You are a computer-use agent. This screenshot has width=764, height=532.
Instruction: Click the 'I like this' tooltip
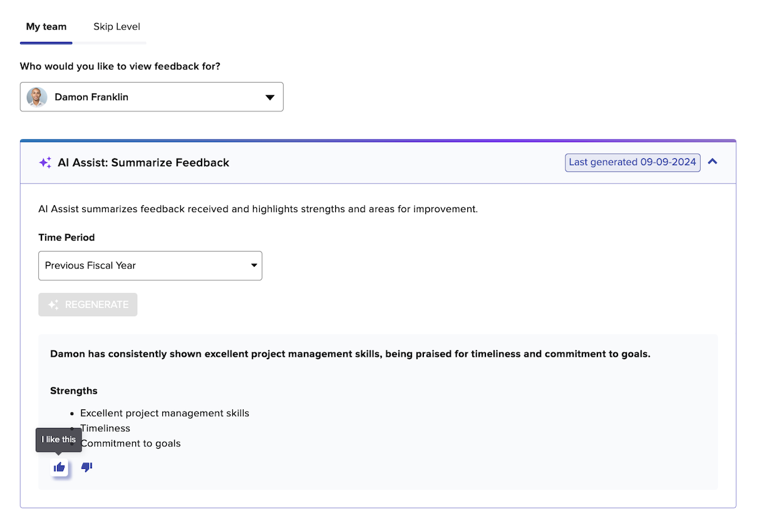point(59,439)
